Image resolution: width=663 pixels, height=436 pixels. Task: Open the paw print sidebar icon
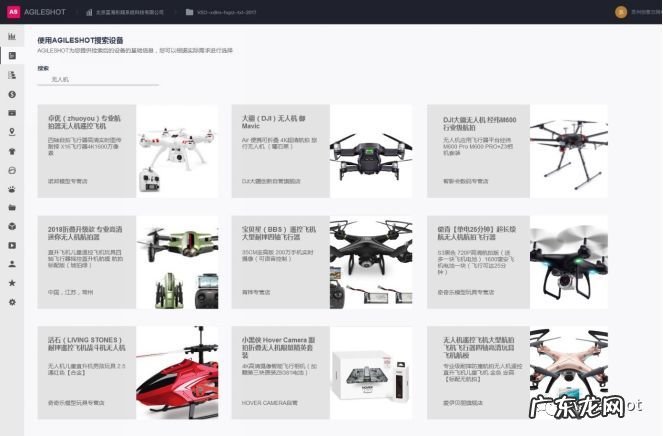pyautogui.click(x=12, y=189)
